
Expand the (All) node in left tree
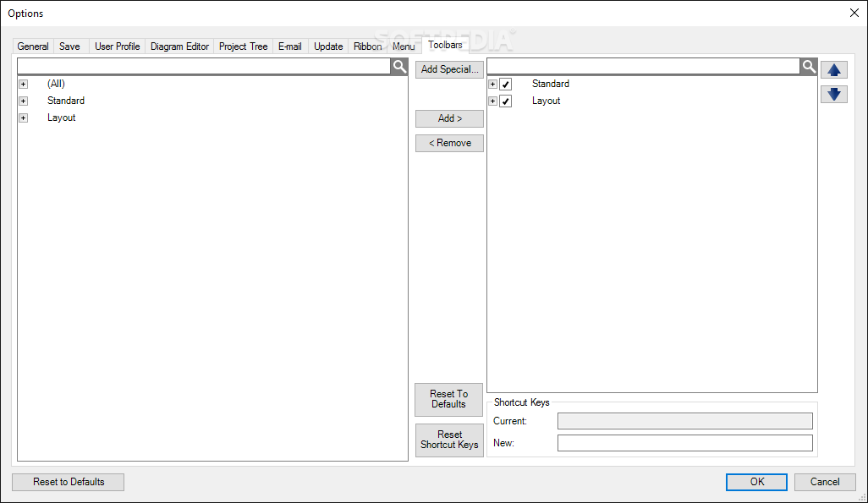click(x=23, y=84)
